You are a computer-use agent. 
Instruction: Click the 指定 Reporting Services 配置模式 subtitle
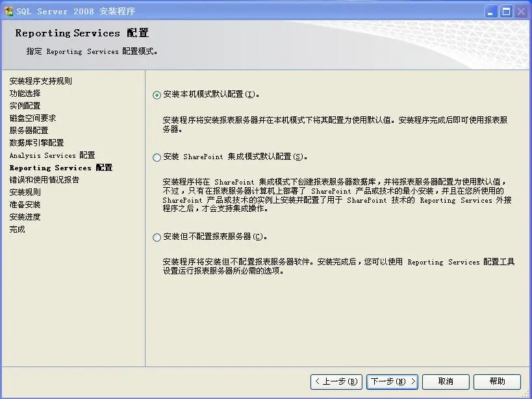pyautogui.click(x=92, y=51)
